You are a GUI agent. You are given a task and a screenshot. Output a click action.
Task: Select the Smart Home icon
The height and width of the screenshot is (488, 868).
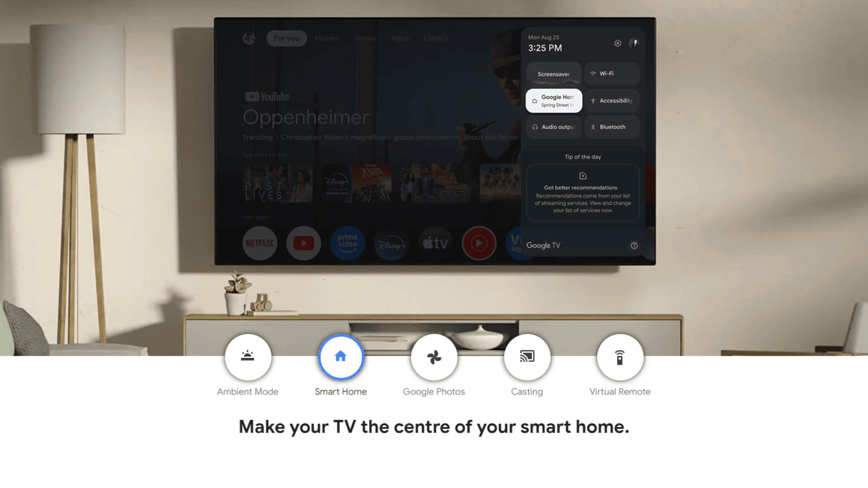pos(340,356)
